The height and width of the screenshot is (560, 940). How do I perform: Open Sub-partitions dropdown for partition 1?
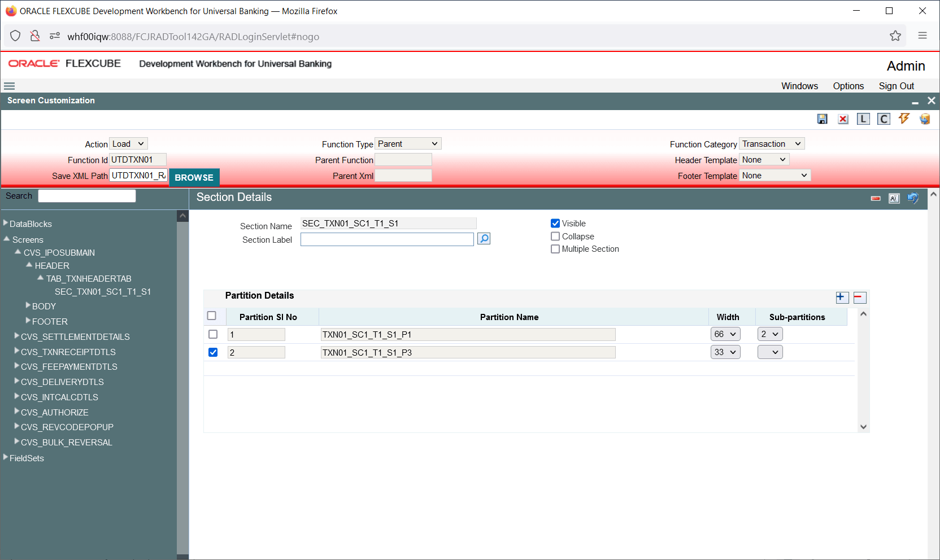click(770, 334)
